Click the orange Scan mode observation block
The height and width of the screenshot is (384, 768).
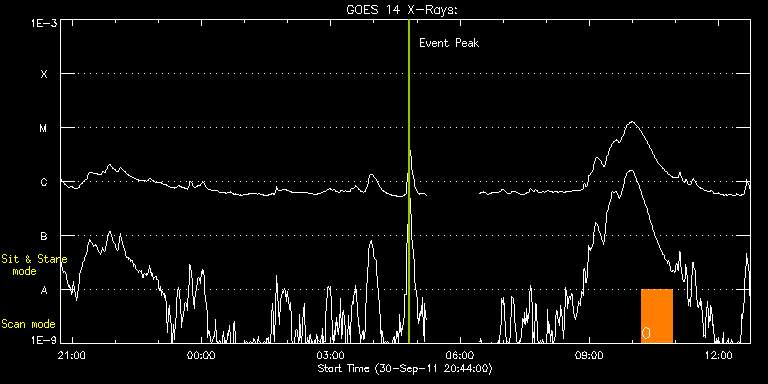(x=657, y=316)
